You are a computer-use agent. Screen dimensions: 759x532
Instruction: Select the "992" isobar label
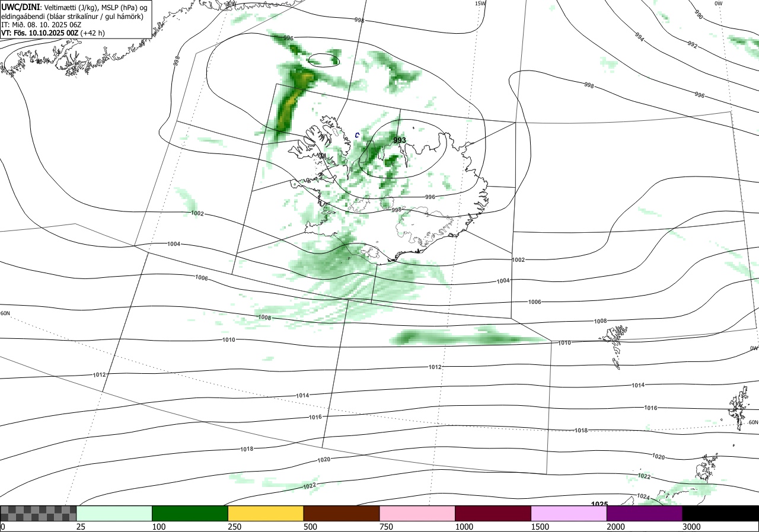coord(693,44)
